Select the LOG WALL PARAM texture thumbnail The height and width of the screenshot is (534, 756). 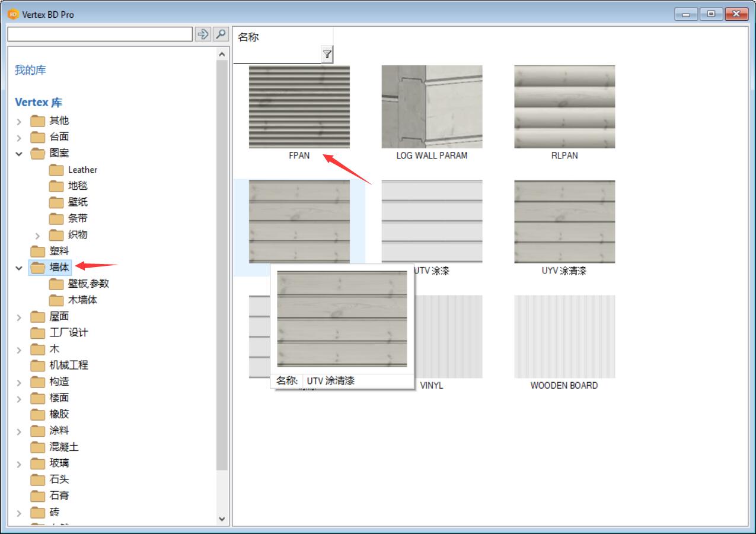tap(432, 107)
